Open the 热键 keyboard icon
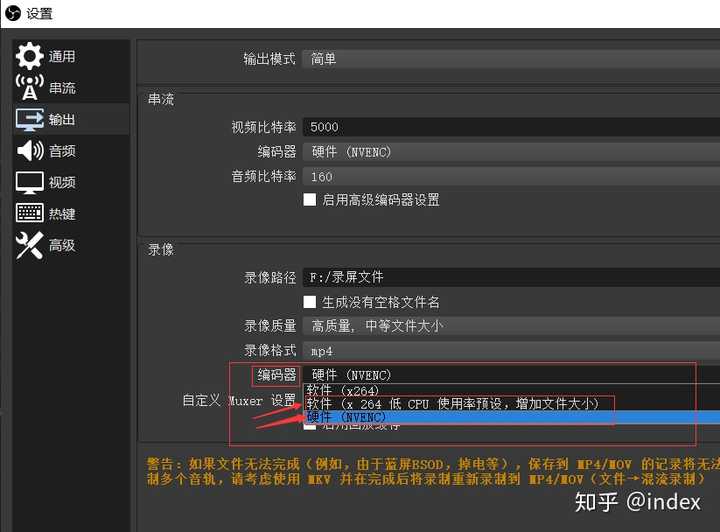720x532 pixels. click(29, 213)
